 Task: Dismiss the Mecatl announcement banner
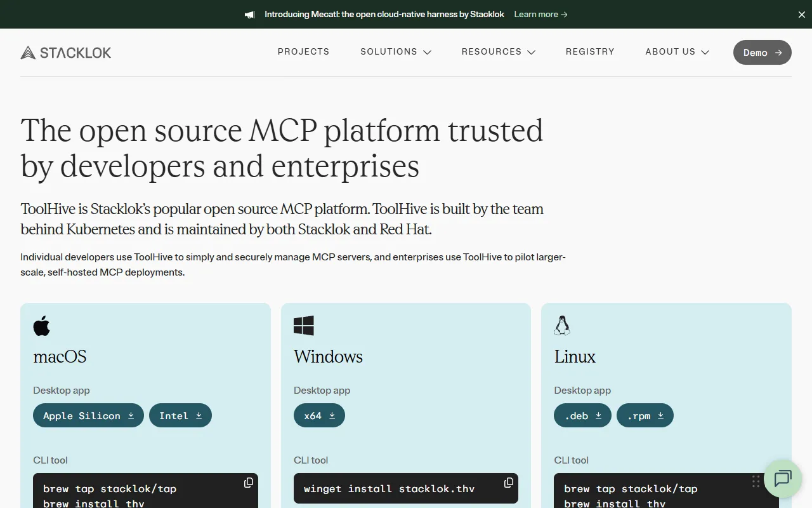click(801, 15)
